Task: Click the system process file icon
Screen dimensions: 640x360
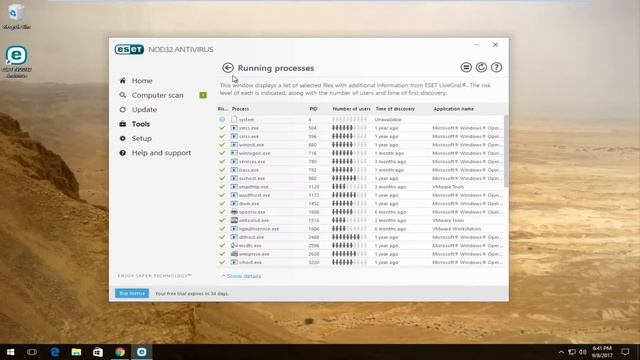Action: [x=234, y=119]
